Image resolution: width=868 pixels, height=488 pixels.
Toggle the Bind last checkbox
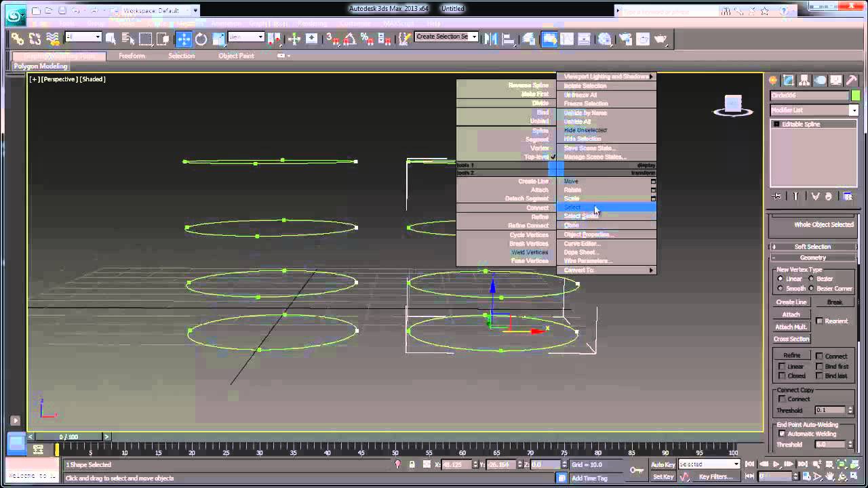[820, 375]
